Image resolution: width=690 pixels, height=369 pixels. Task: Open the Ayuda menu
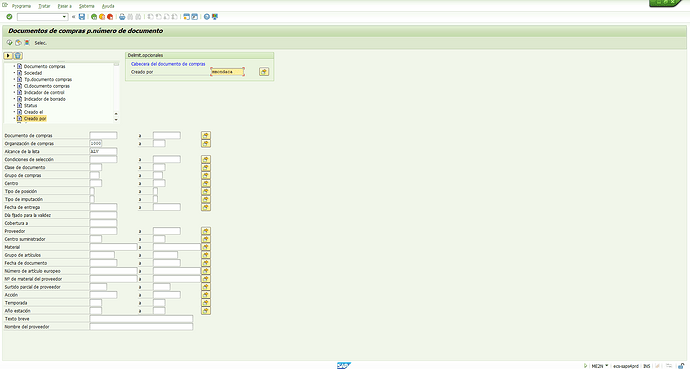108,6
